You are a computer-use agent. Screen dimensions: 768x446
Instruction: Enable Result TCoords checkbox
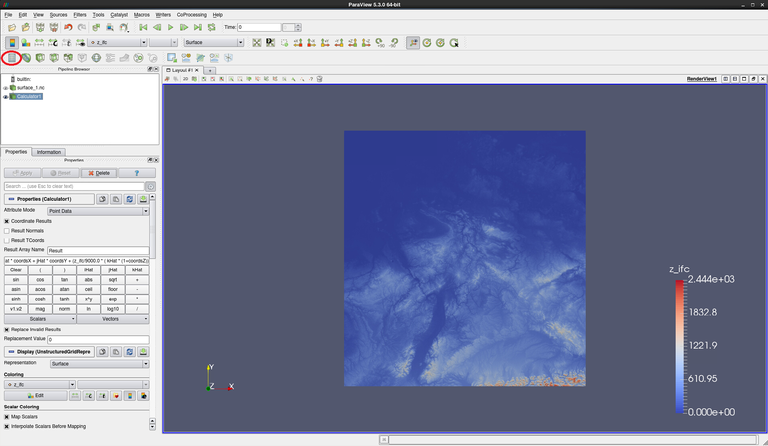tap(7, 240)
